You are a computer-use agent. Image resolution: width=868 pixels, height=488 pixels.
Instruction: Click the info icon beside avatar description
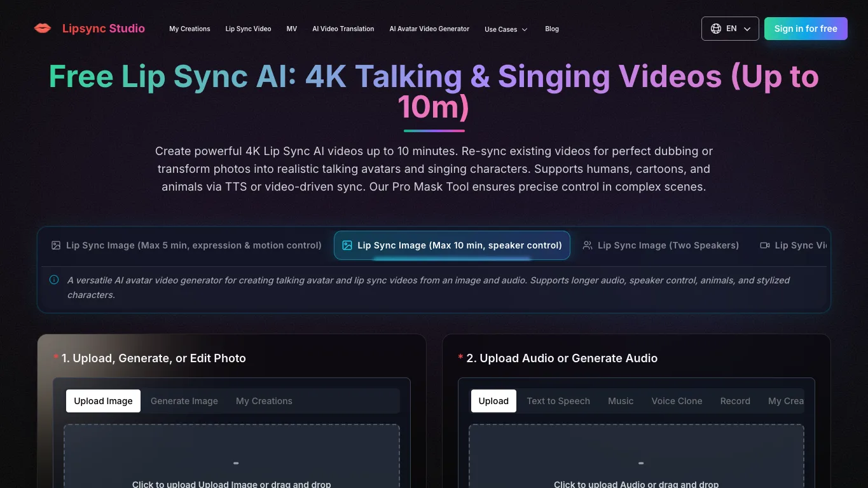tap(54, 280)
